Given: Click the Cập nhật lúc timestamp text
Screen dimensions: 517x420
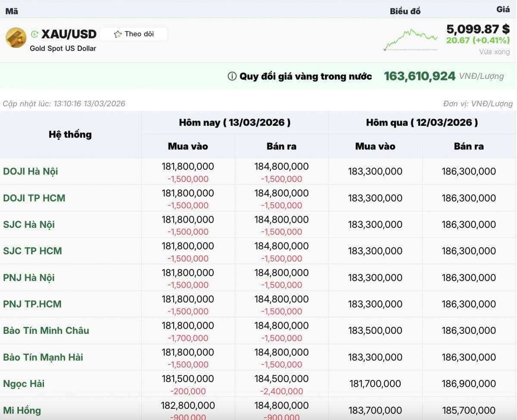Looking at the screenshot, I should (64, 104).
